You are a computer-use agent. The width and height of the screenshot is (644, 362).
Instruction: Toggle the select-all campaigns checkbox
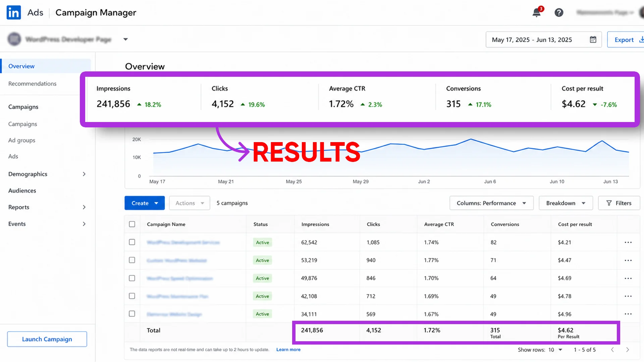[x=132, y=224]
